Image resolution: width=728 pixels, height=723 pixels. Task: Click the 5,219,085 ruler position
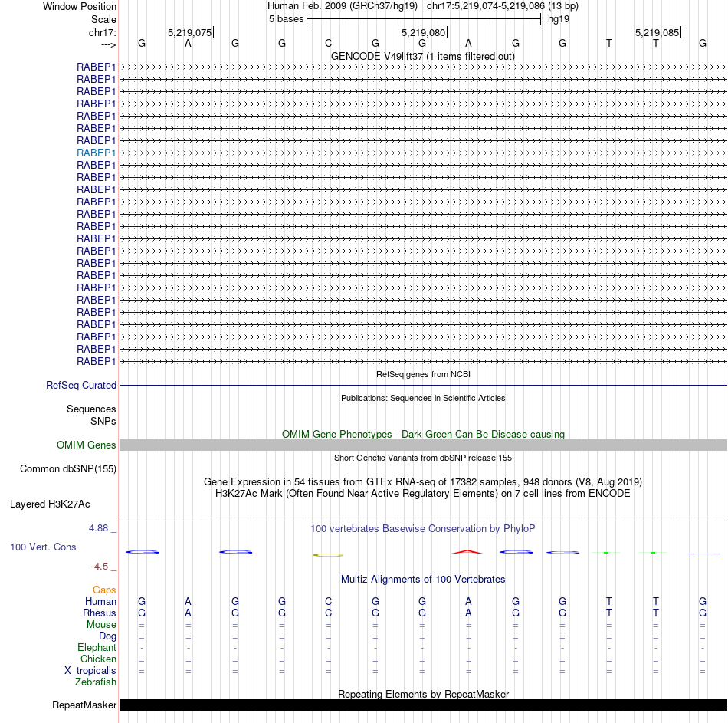click(657, 32)
